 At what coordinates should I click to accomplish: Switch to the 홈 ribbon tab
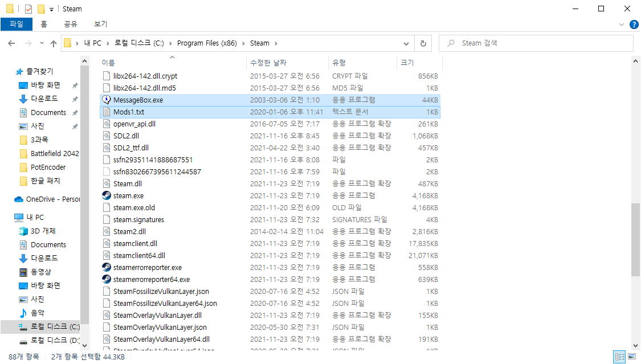tap(44, 24)
